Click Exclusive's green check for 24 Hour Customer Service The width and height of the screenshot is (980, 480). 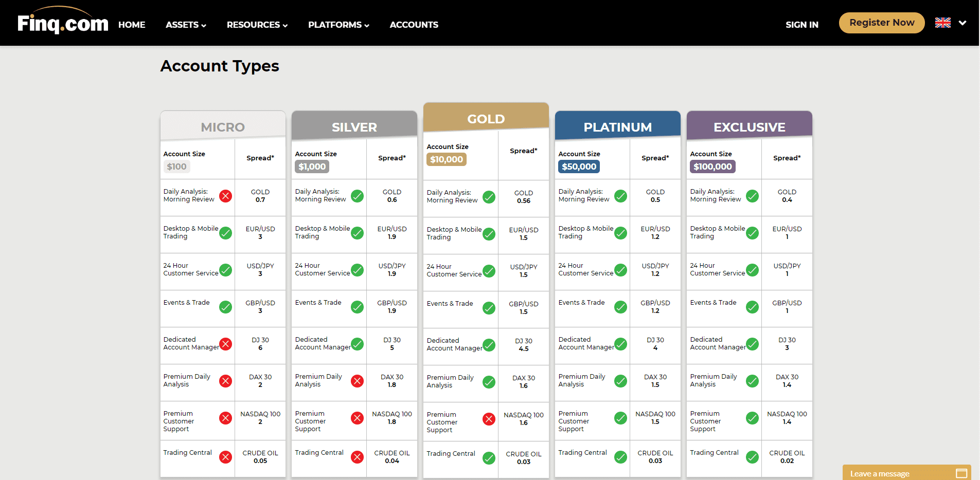pos(752,270)
